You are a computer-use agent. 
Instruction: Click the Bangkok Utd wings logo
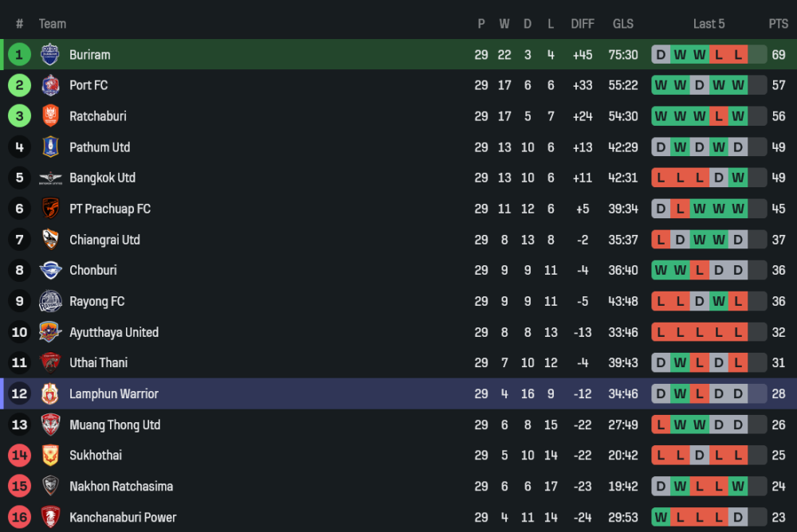click(49, 178)
